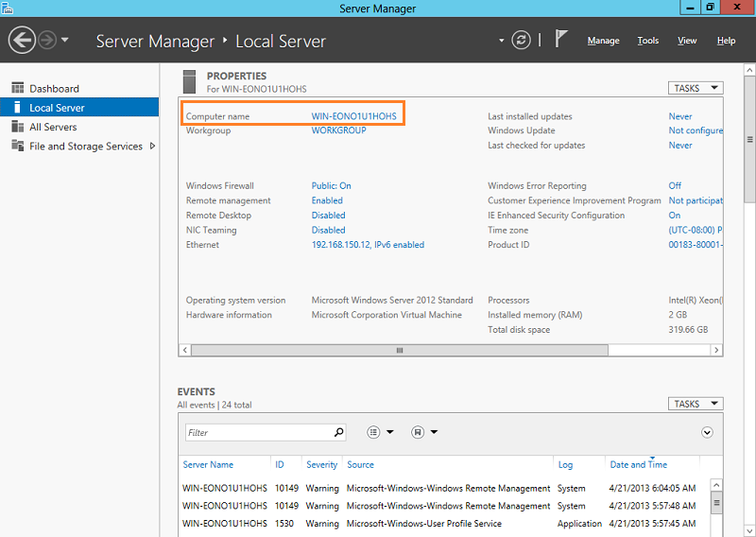The height and width of the screenshot is (537, 756).
Task: Click NIC Teaming Disabled link
Action: click(x=328, y=230)
